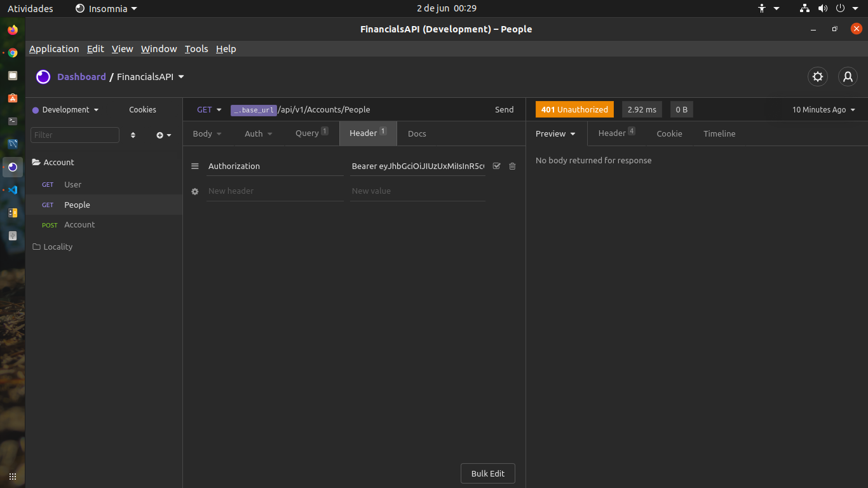Viewport: 868px width, 488px height.
Task: Open the 10 Minutes Ago history dropdown
Action: pos(824,110)
